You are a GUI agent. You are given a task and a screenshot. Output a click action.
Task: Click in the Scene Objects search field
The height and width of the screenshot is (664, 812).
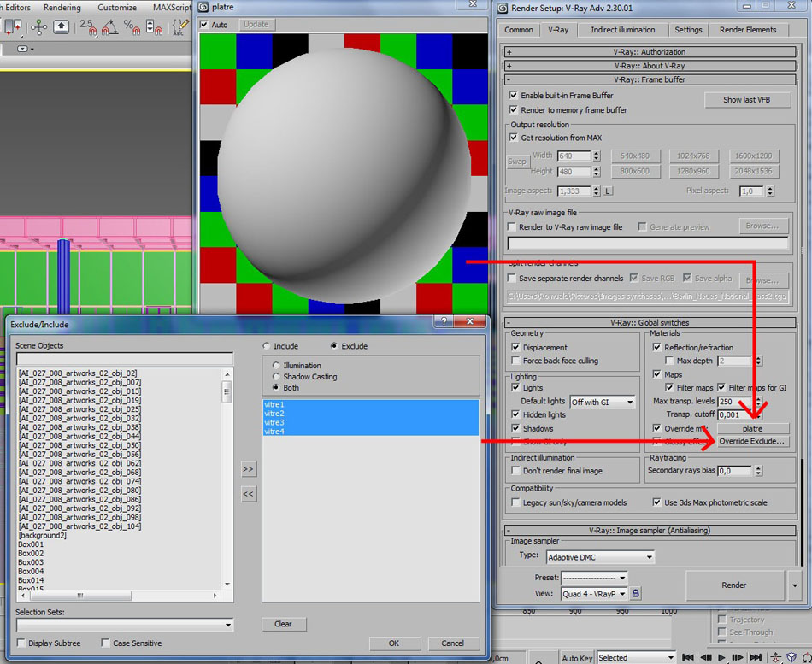[124, 359]
